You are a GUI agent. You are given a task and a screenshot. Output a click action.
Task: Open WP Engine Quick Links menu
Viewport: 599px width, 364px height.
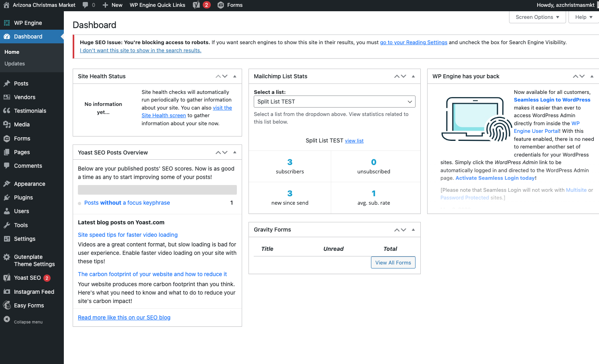(157, 5)
